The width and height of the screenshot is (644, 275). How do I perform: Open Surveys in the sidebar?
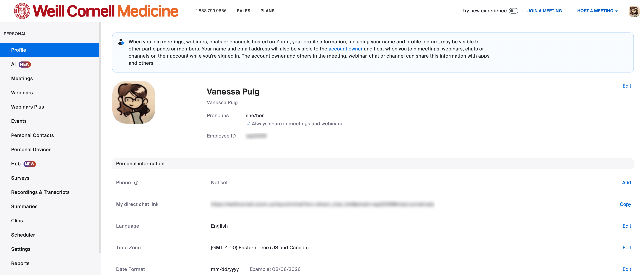coord(20,178)
